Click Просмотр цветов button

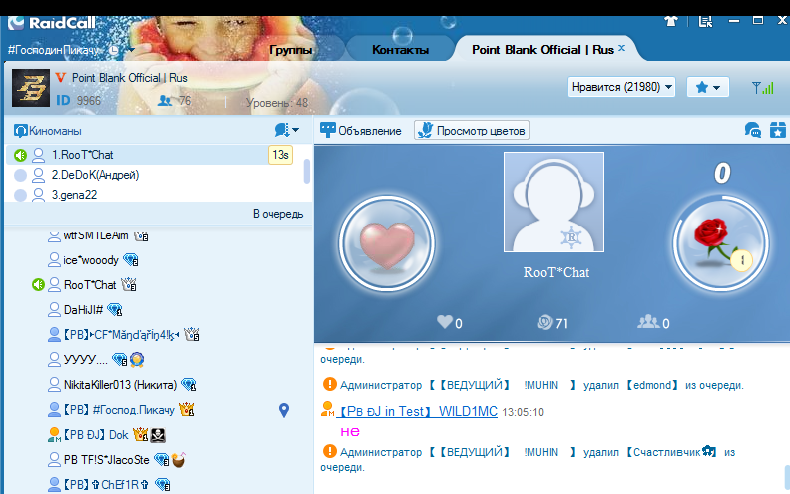472,131
